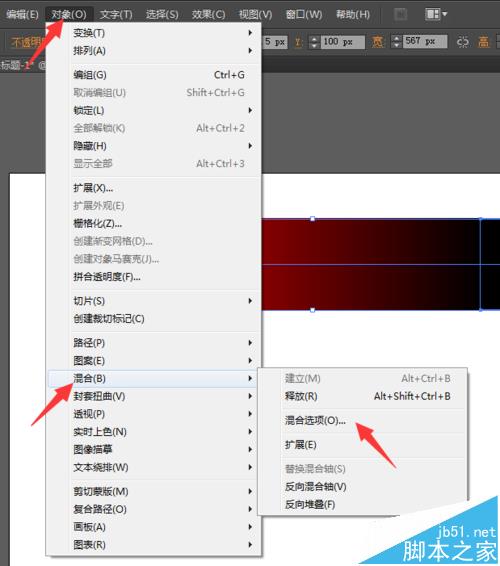Choose 编组(G) from the Object menu
Viewport: 500px width, 566px height.
point(154,75)
